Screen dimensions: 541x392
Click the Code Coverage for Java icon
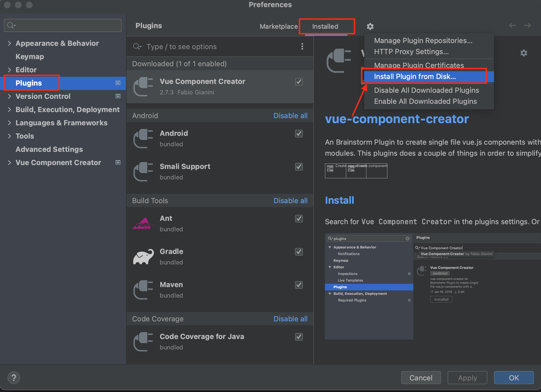143,341
